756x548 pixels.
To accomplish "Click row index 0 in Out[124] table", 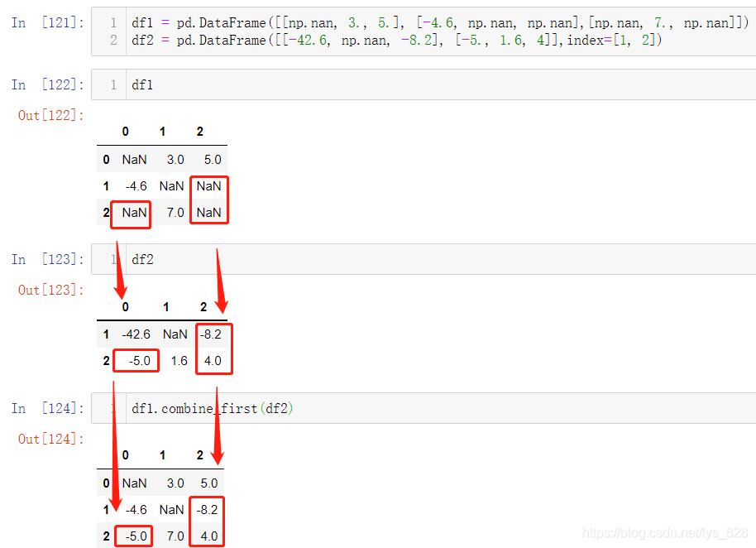I will 106,483.
